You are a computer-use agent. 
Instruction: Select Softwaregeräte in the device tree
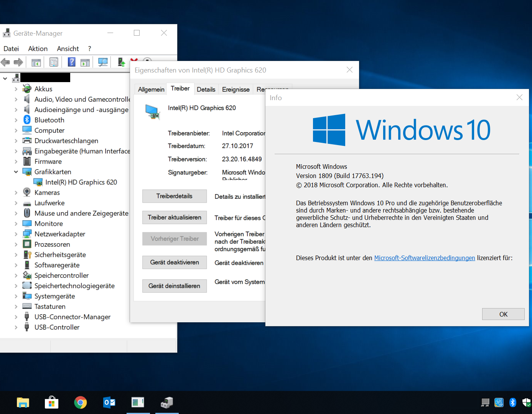click(x=57, y=265)
